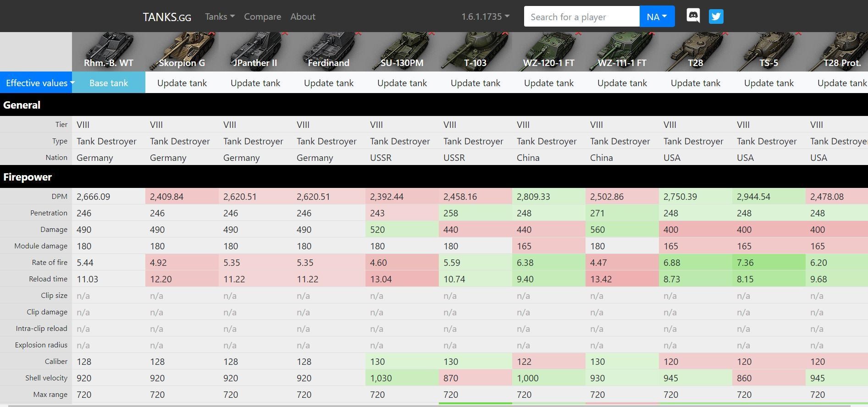Open the 1.6.1.1735 version dropdown
The width and height of the screenshot is (868, 407).
[485, 16]
